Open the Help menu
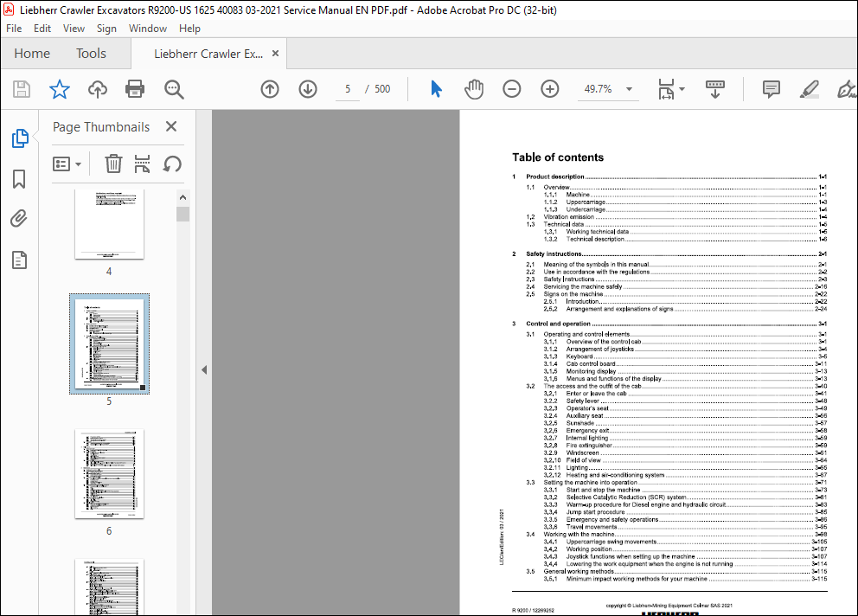Viewport: 858px width, 616px height. point(189,29)
